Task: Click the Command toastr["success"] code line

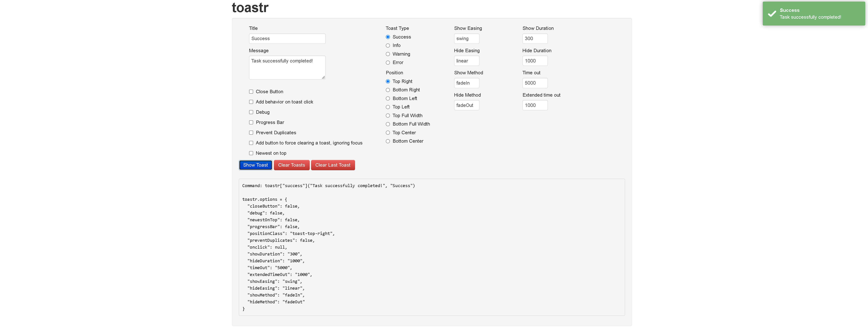Action: point(329,186)
